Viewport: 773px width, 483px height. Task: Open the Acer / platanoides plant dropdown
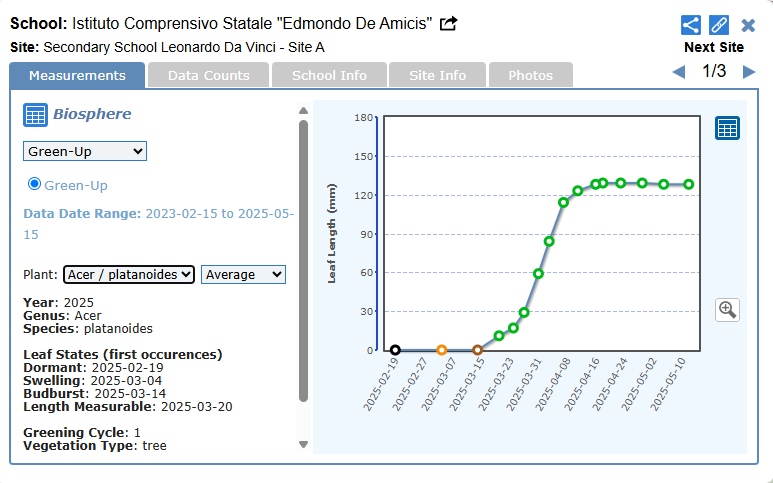[x=128, y=274]
